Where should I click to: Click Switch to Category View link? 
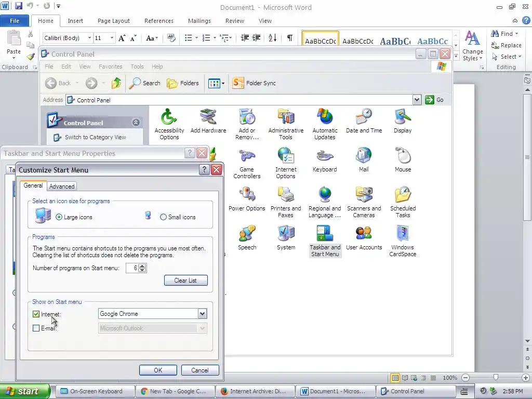pyautogui.click(x=96, y=137)
